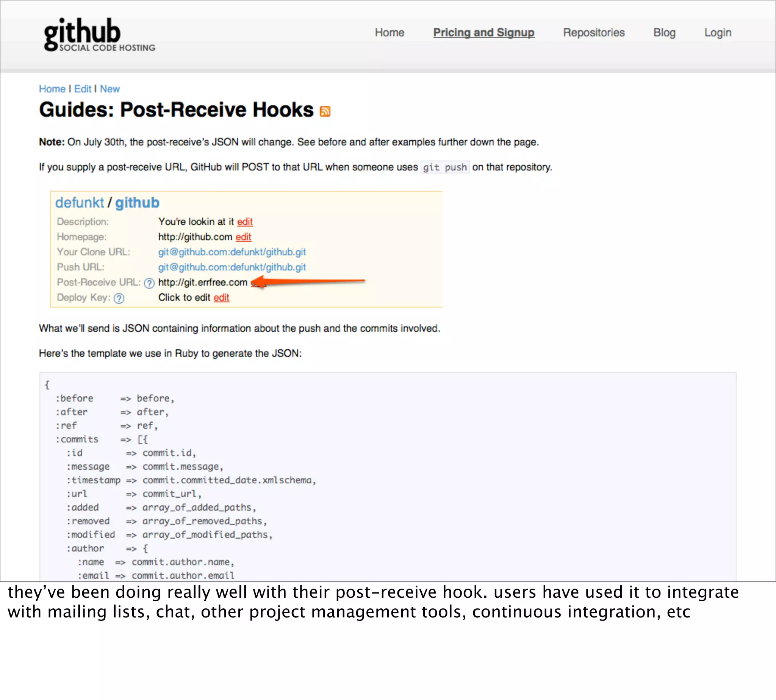Image resolution: width=776 pixels, height=700 pixels.
Task: Click the ':after => after,' code line
Action: (112, 412)
